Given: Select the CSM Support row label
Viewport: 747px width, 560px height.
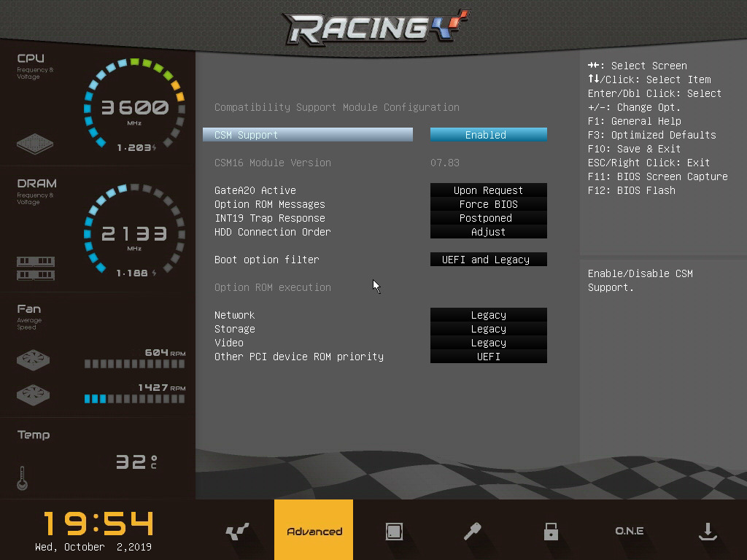Looking at the screenshot, I should tap(308, 135).
